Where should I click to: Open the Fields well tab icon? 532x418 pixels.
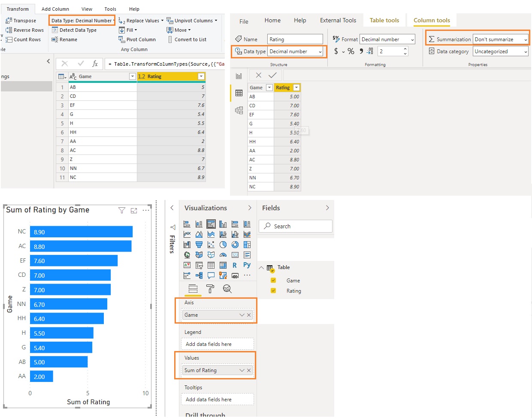pyautogui.click(x=193, y=289)
